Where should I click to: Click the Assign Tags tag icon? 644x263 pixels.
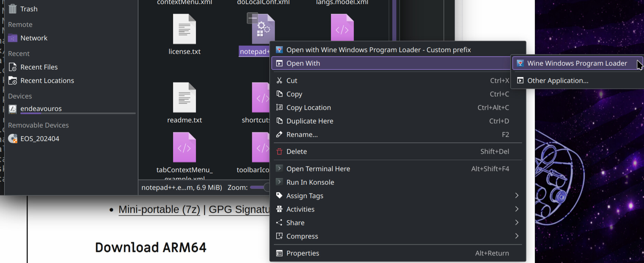point(279,196)
